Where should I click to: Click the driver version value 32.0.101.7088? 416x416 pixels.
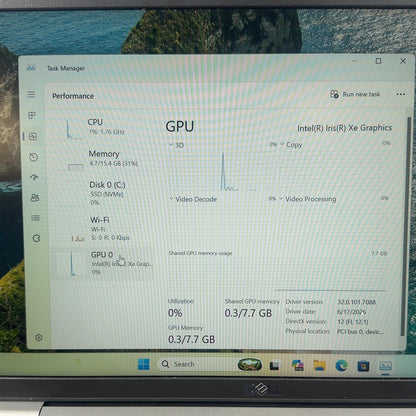pyautogui.click(x=356, y=302)
